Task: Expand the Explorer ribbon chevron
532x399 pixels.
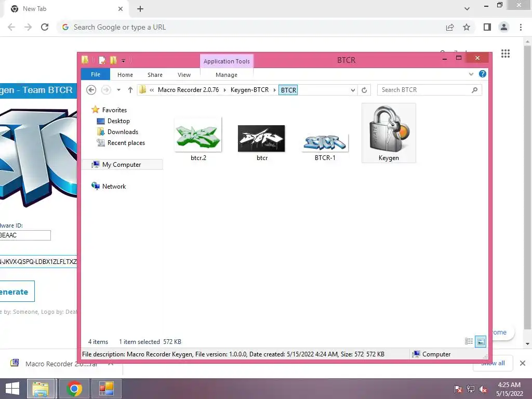Action: tap(471, 74)
